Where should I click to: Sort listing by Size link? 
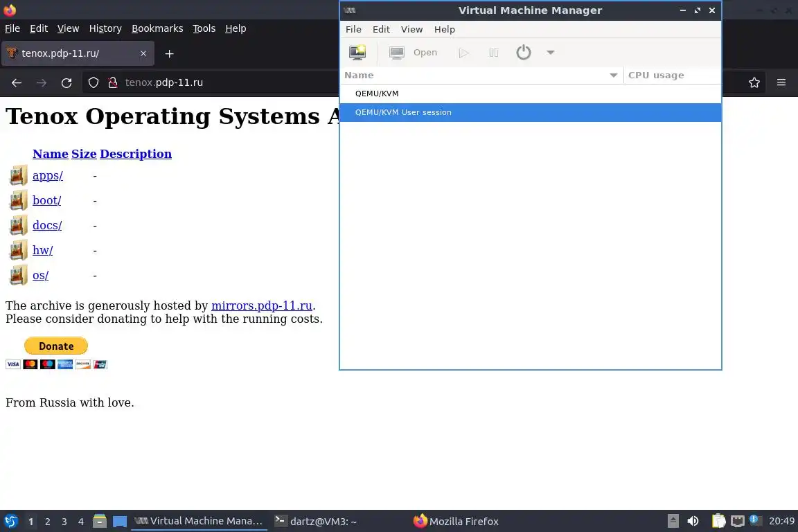pyautogui.click(x=84, y=154)
